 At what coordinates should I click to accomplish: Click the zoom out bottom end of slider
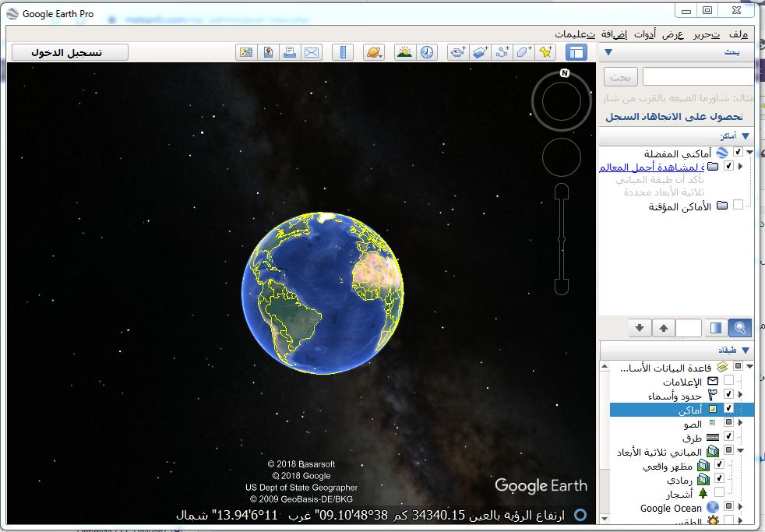coord(562,287)
